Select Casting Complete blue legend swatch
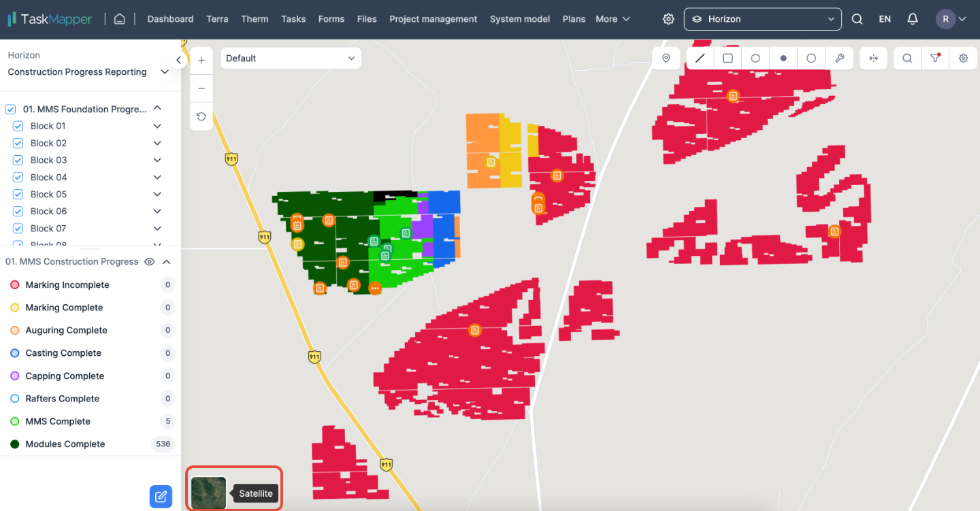The image size is (980, 511). 15,352
